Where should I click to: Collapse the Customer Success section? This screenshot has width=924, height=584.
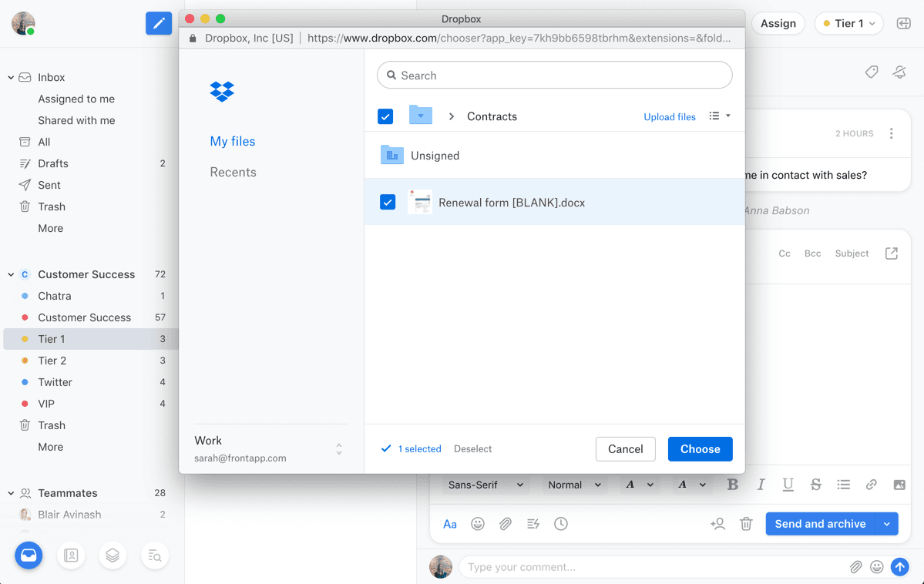coord(11,274)
